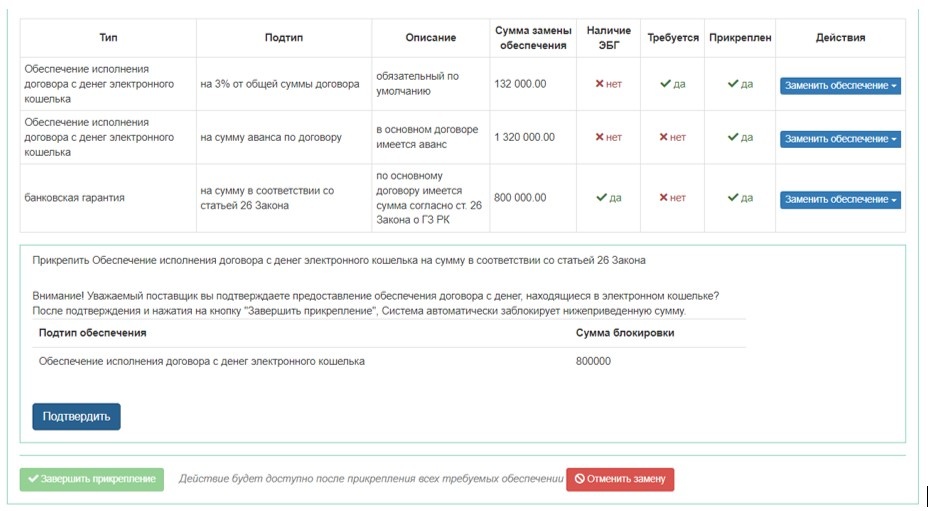This screenshot has width=928, height=511.
Task: Click green check in bank guarantee ЭБГ column
Action: [x=600, y=198]
